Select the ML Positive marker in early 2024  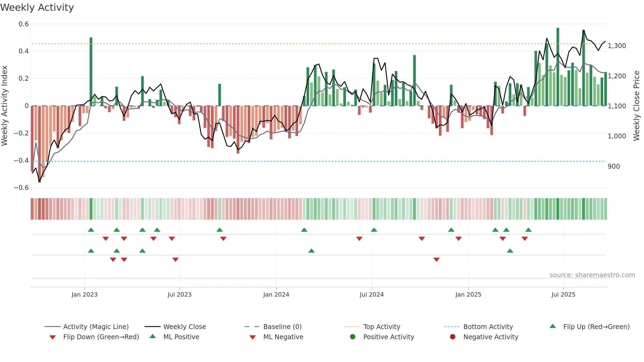point(312,251)
